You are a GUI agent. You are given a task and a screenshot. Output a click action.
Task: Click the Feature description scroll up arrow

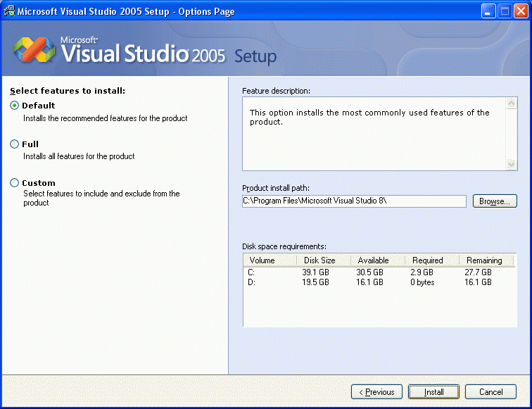pyautogui.click(x=512, y=103)
